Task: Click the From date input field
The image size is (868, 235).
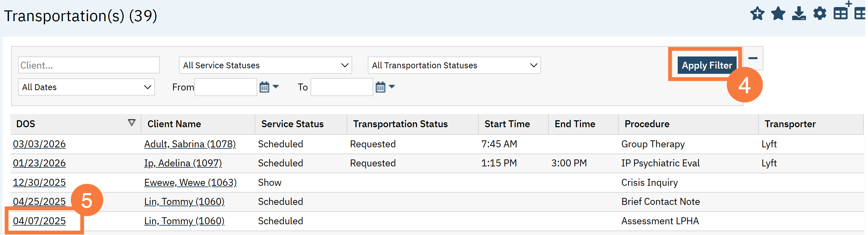Action: 226,87
